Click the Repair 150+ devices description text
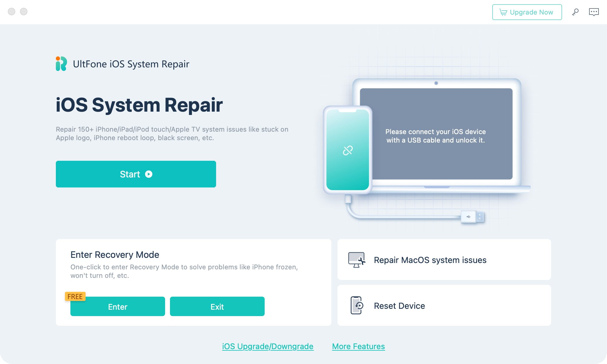This screenshot has height=364, width=607. click(x=172, y=133)
